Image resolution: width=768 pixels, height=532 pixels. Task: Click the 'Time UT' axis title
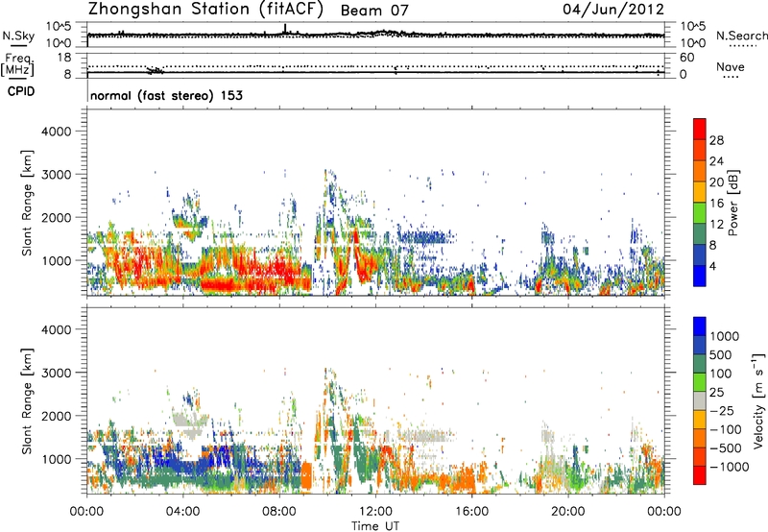[375, 526]
